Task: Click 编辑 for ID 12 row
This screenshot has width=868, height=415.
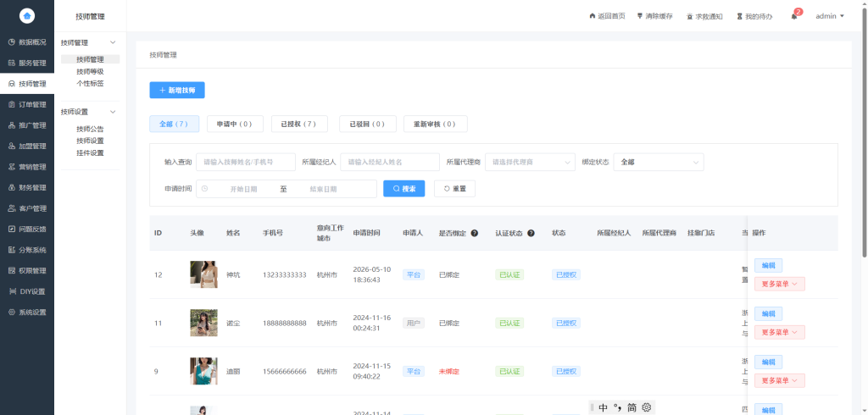Action: (x=768, y=266)
